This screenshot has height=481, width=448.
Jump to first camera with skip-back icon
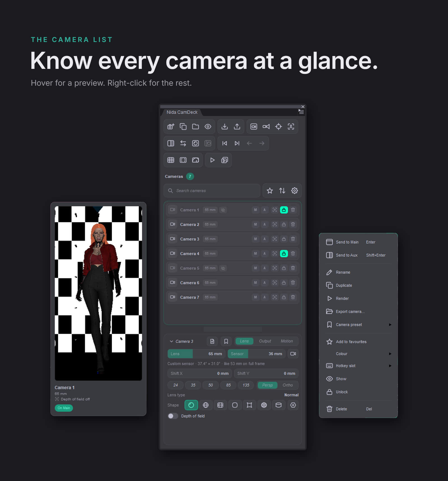click(x=225, y=143)
